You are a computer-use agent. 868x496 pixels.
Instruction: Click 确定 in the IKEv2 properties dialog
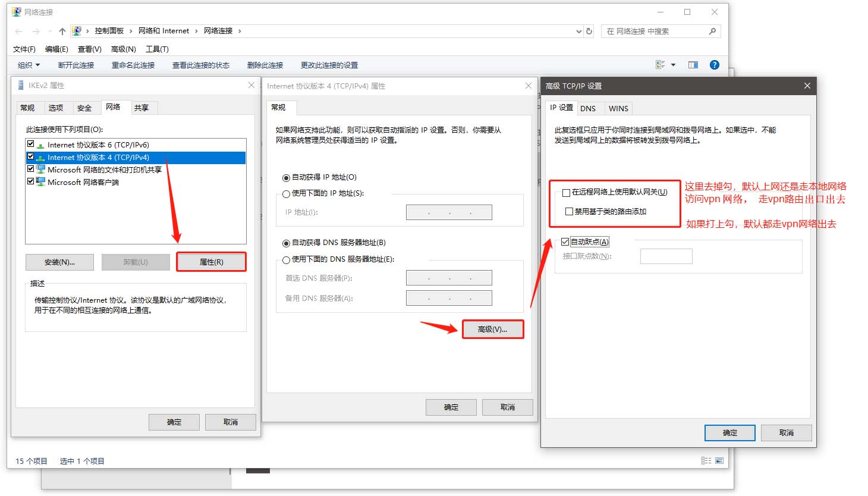[174, 422]
